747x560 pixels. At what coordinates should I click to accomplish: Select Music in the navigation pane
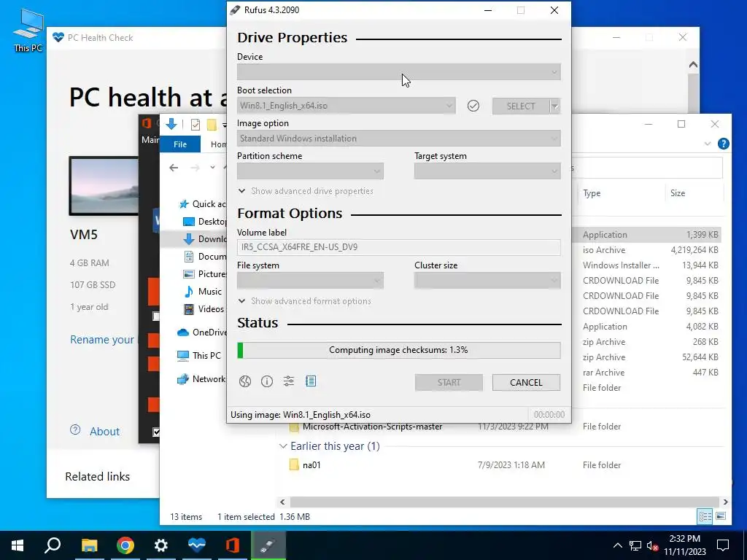tap(203, 292)
